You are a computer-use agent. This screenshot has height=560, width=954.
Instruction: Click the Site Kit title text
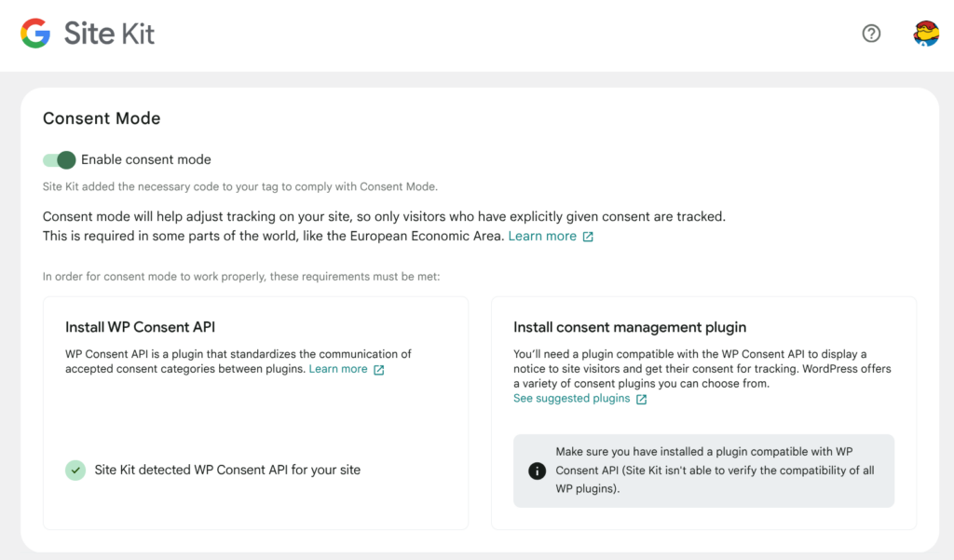click(109, 33)
